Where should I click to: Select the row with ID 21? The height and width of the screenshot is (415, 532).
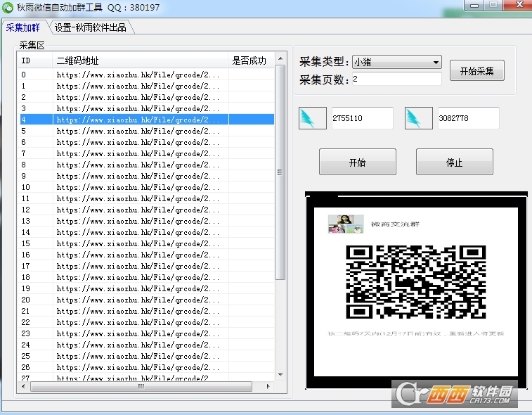tap(146, 310)
